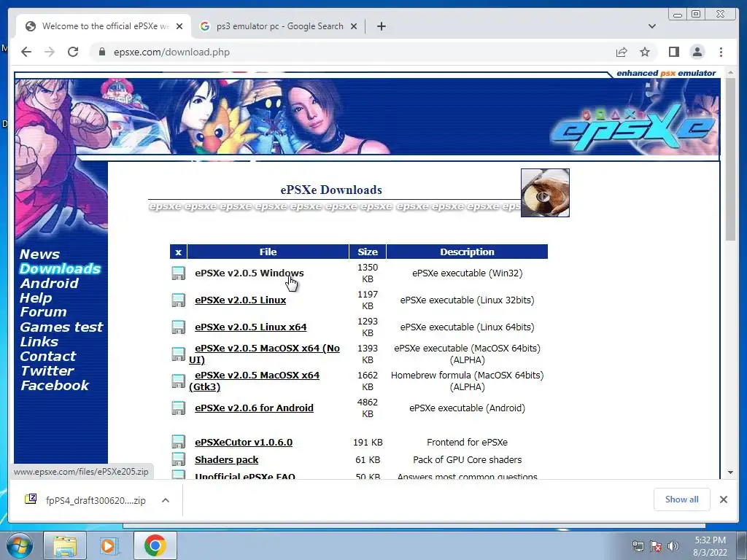This screenshot has height=560, width=747.
Task: Click the floppy icon for ePSXeCutor
Action: 178,442
